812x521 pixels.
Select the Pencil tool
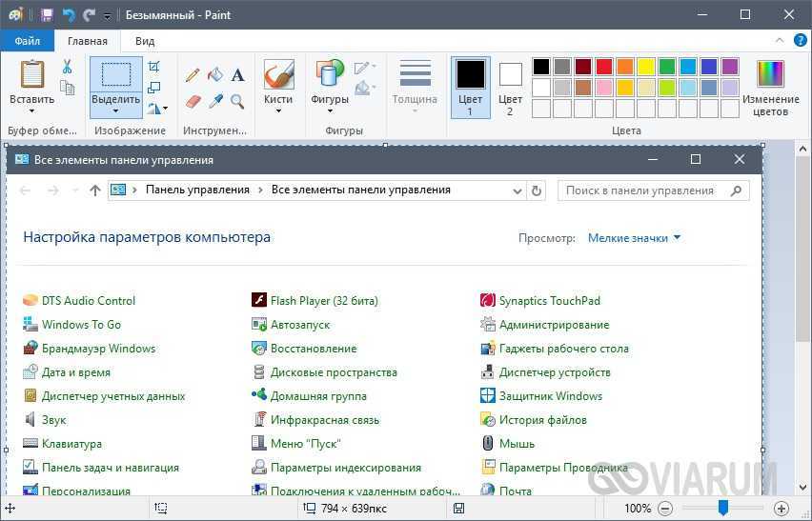(193, 75)
